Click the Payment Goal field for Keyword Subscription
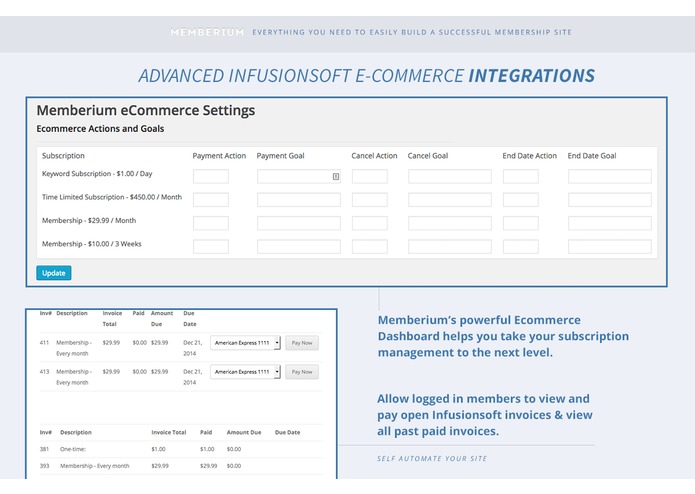Screen dimensions: 695x494 click(x=299, y=176)
